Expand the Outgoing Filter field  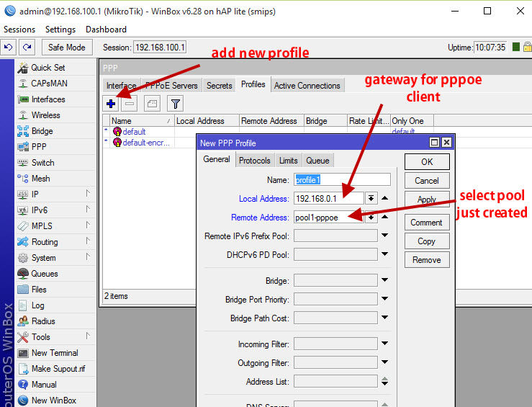pyautogui.click(x=384, y=362)
